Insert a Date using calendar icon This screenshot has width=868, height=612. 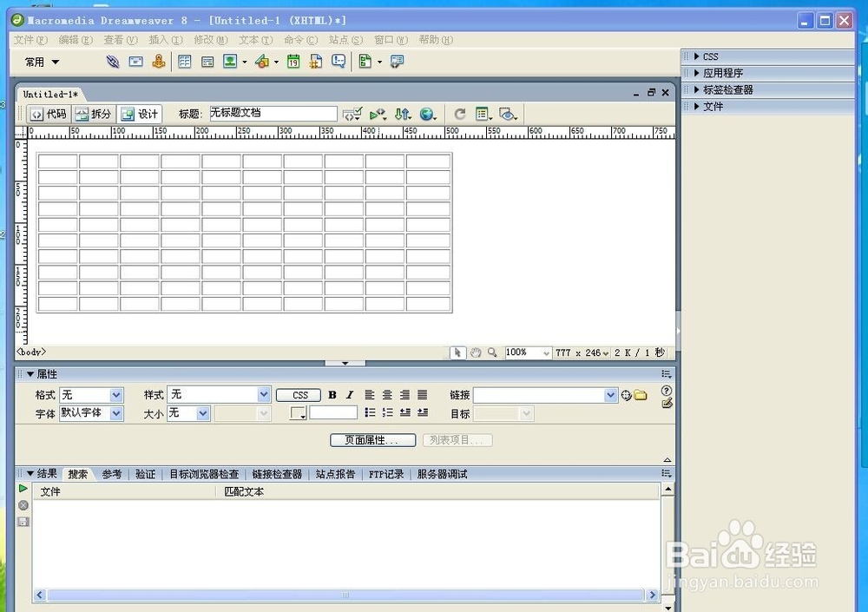point(293,62)
